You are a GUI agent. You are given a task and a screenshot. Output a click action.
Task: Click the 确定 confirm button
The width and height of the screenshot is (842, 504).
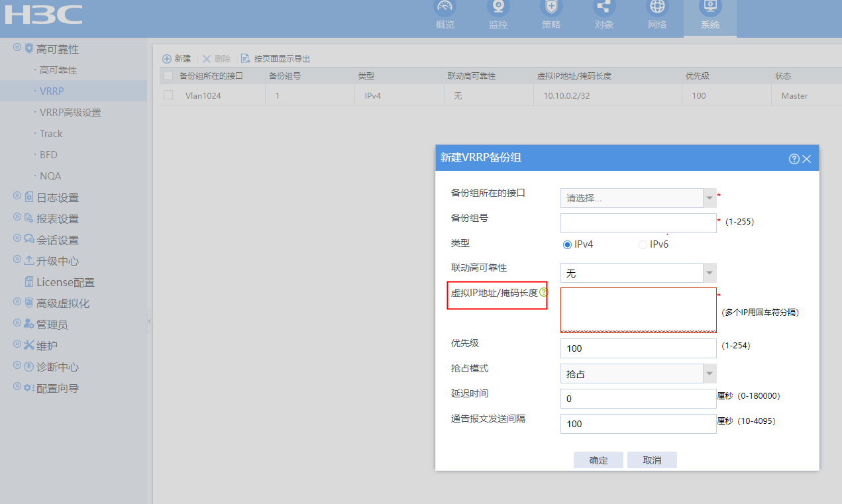(598, 460)
